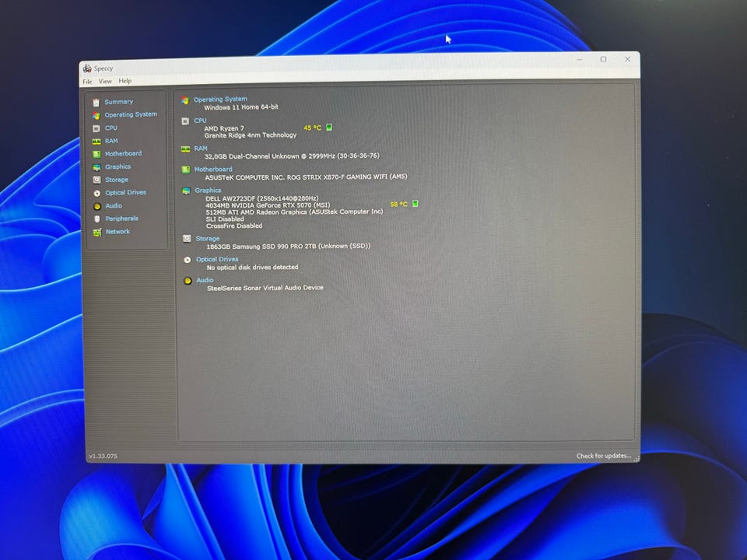Click the Windows 11 Home 64-bit text
Screen dimensions: 747x560
pos(241,107)
